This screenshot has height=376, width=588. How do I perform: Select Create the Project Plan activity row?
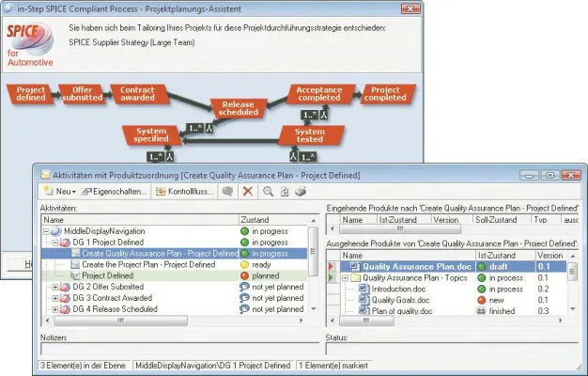[x=174, y=264]
